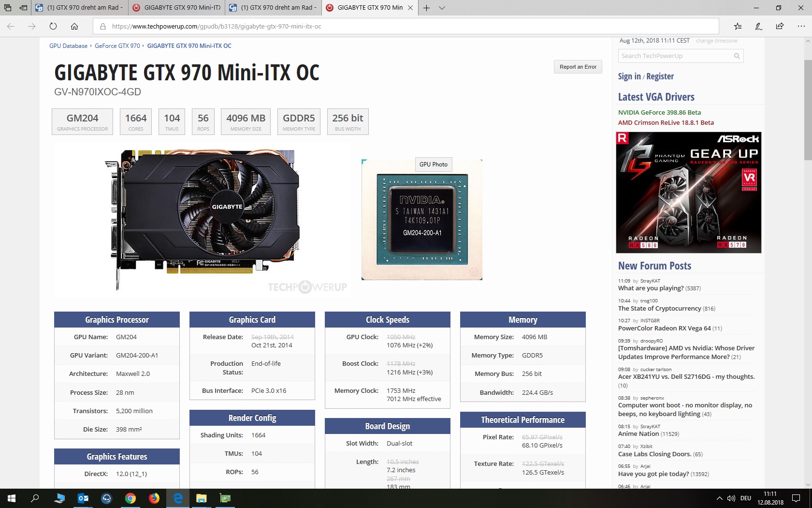Show tab previews chevron
This screenshot has width=812, height=508.
click(x=442, y=8)
